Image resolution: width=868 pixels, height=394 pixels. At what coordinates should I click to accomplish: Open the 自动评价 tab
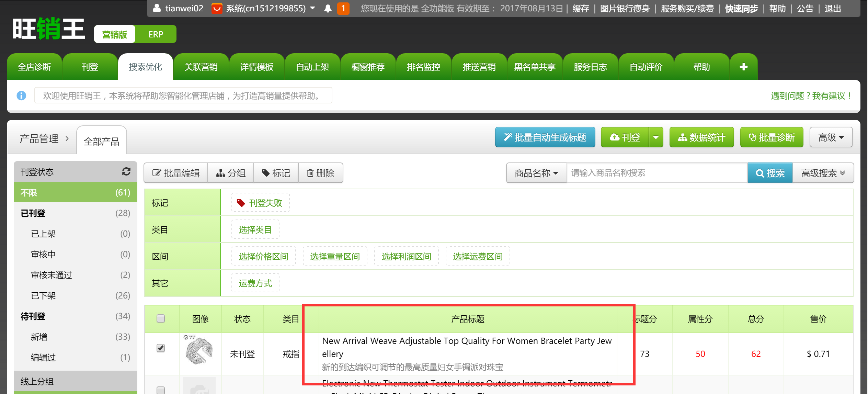coord(646,67)
